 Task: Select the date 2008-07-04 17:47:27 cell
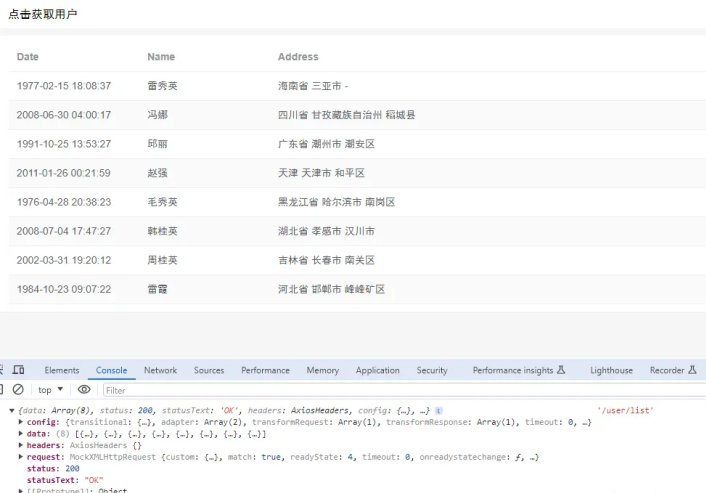coord(64,231)
